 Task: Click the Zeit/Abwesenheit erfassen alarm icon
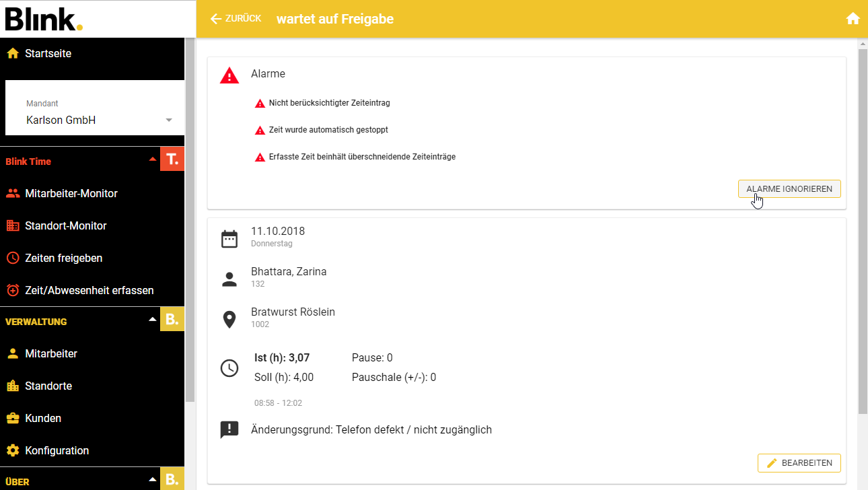pos(13,291)
